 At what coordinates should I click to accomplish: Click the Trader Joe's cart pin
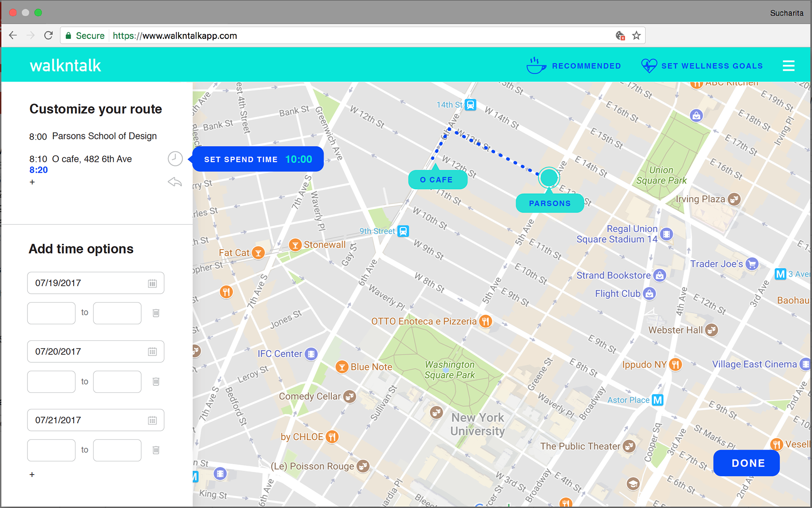pyautogui.click(x=752, y=264)
